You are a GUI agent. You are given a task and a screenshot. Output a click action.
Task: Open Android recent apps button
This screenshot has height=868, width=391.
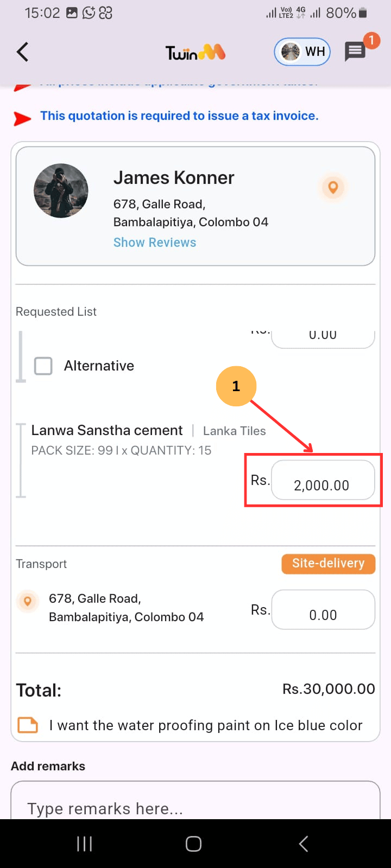[84, 844]
